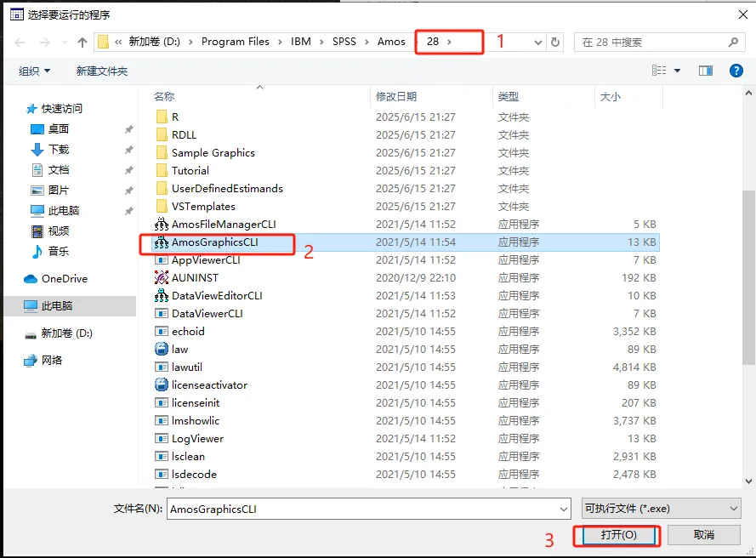Open the recent locations dropdown arrow
This screenshot has height=558, width=756.
(x=64, y=43)
